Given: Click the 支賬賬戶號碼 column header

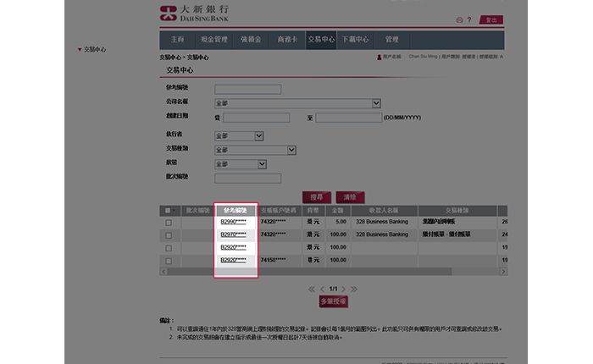Looking at the screenshot, I should pyautogui.click(x=279, y=211).
